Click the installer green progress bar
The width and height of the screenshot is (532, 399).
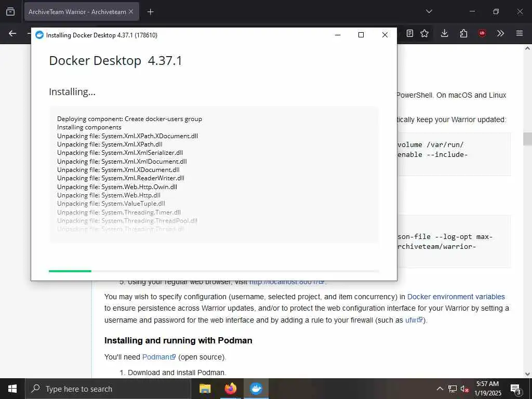click(214, 271)
